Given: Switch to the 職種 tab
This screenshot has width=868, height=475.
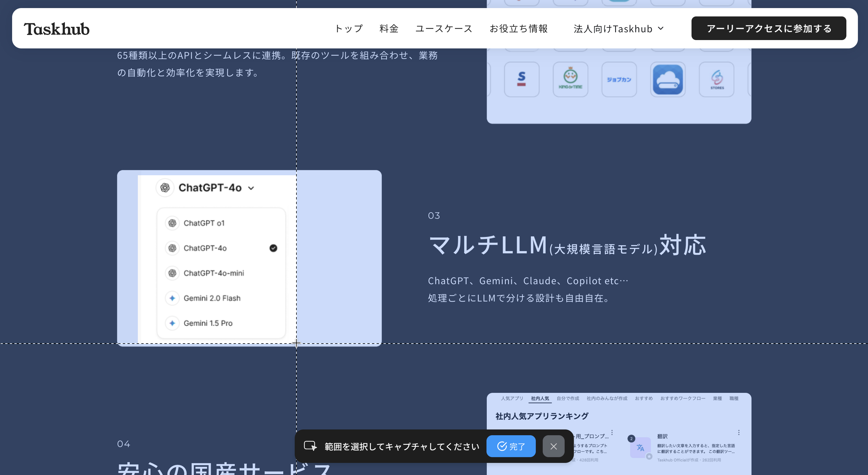Looking at the screenshot, I should click(734, 398).
